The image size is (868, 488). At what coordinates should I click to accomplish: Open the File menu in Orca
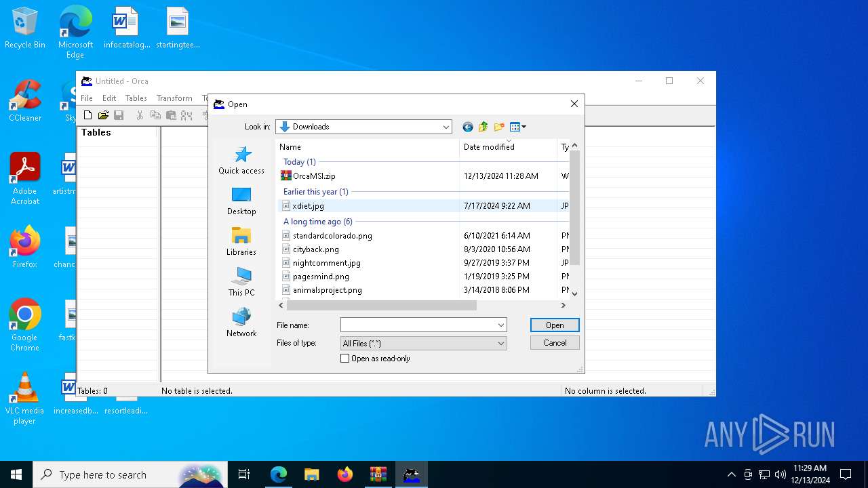[x=87, y=98]
